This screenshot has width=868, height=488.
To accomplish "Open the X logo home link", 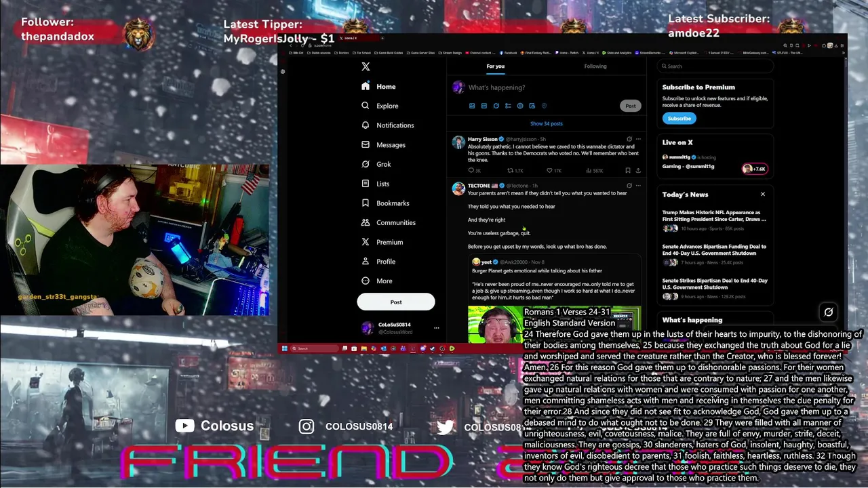I will pos(366,66).
